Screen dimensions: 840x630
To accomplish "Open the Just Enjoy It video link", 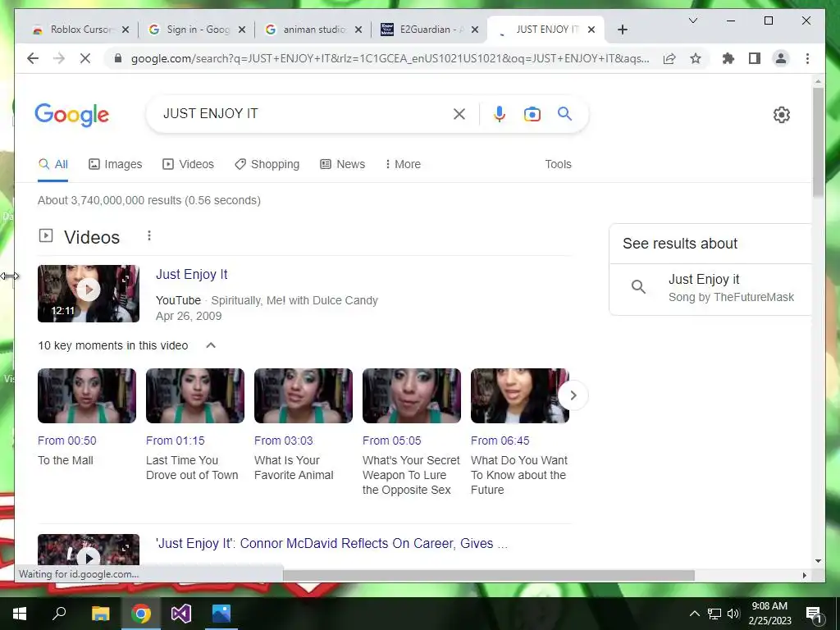I will point(191,274).
